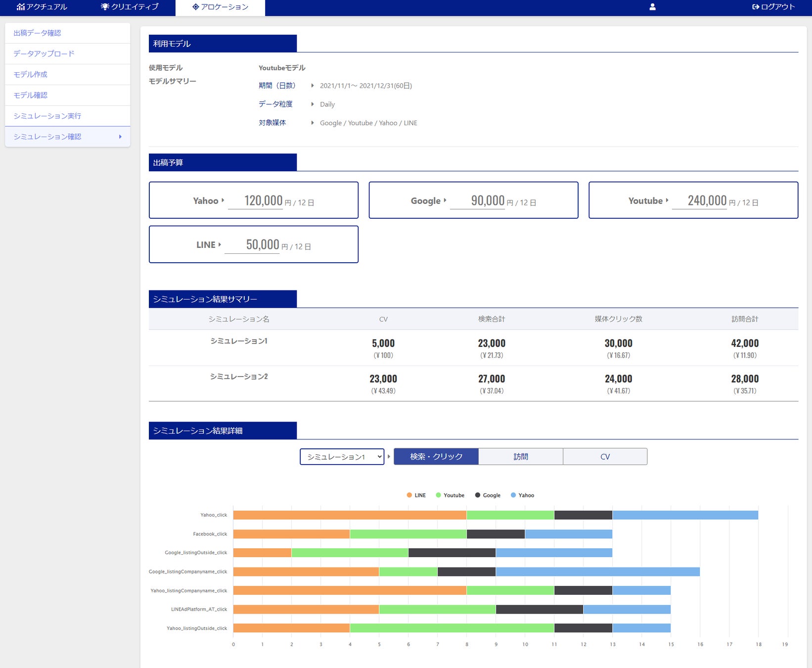Open シミュレーション実行 in the sidebar
The image size is (812, 668).
[47, 116]
